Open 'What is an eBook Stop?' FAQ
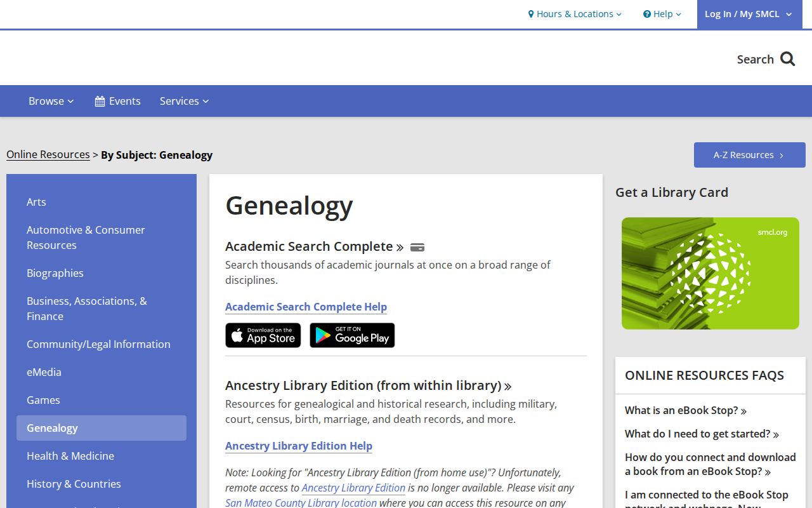Image resolution: width=812 pixels, height=508 pixels. coord(685,410)
